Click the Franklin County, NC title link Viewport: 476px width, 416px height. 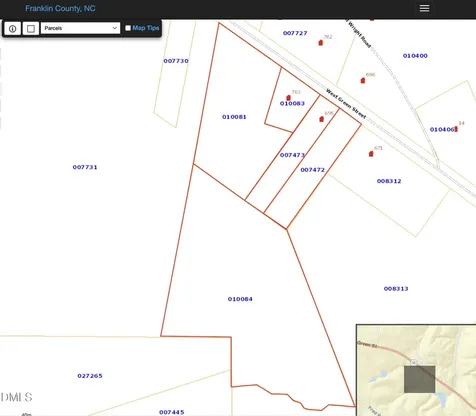[60, 8]
